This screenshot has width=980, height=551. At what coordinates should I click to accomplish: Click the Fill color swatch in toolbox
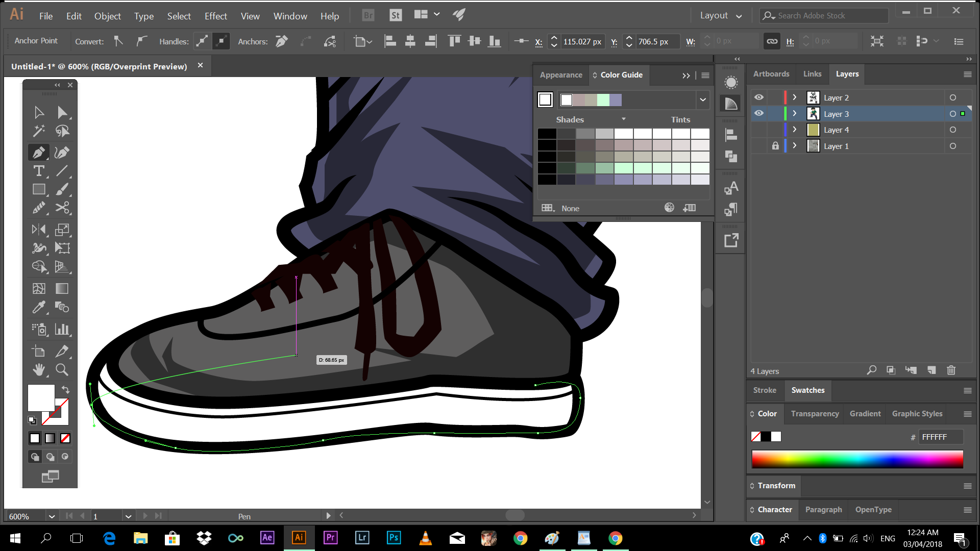point(41,398)
